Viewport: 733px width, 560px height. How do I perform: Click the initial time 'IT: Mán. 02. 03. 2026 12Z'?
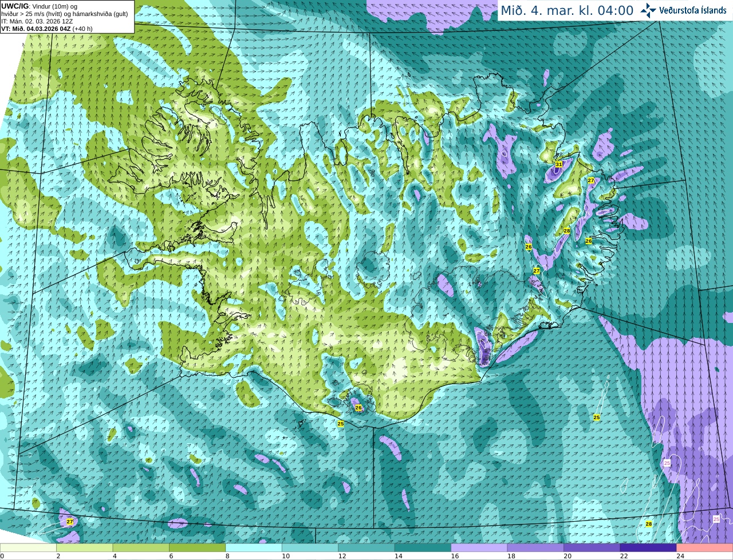(x=37, y=21)
